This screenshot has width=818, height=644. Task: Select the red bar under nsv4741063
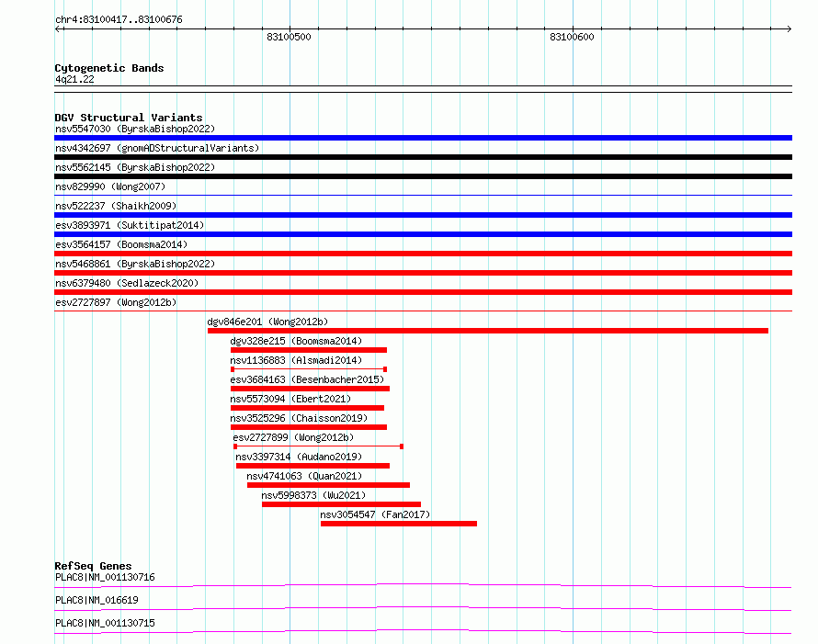click(329, 485)
